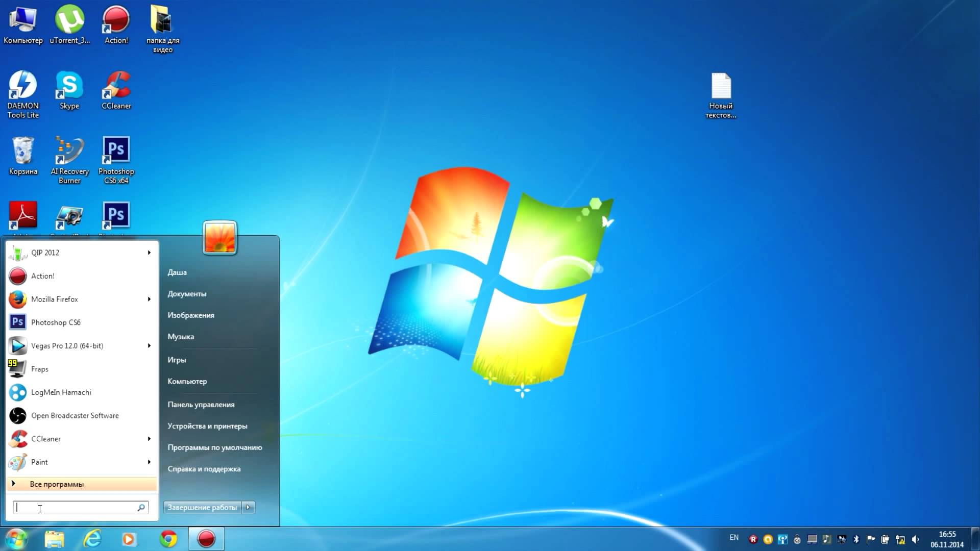Switch to the Action! taskbar button
980x551 pixels.
[x=206, y=539]
